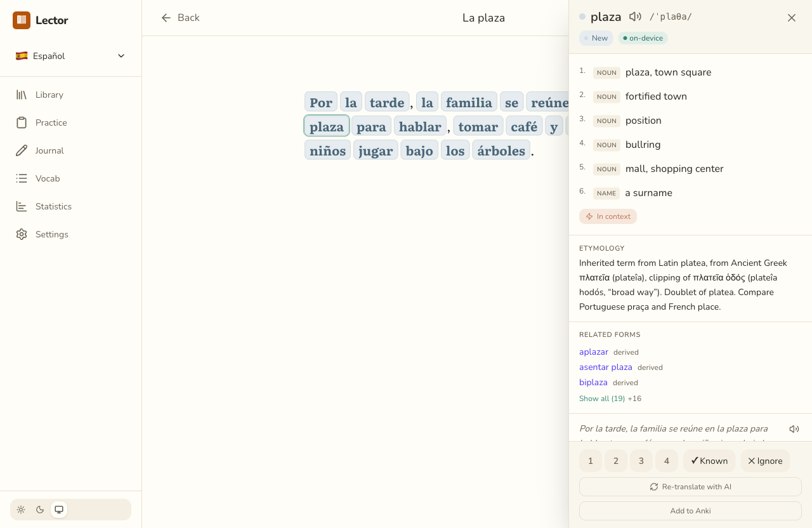812x528 pixels.
Task: Close the plaza word panel
Action: 792,18
